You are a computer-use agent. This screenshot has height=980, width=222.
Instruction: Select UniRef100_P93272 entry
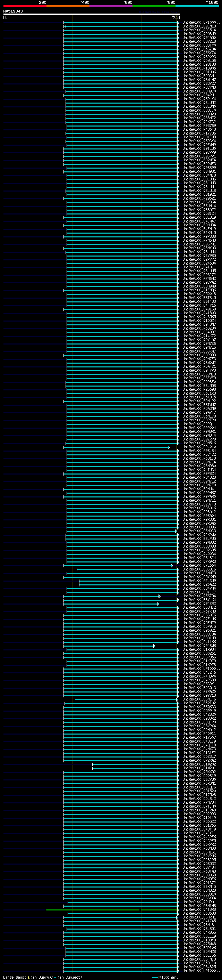199,275
